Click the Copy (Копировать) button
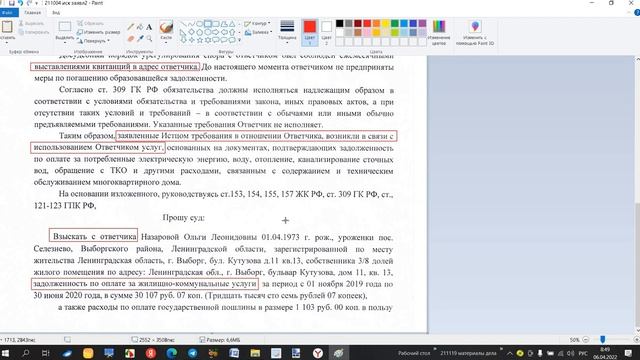 tap(34, 32)
